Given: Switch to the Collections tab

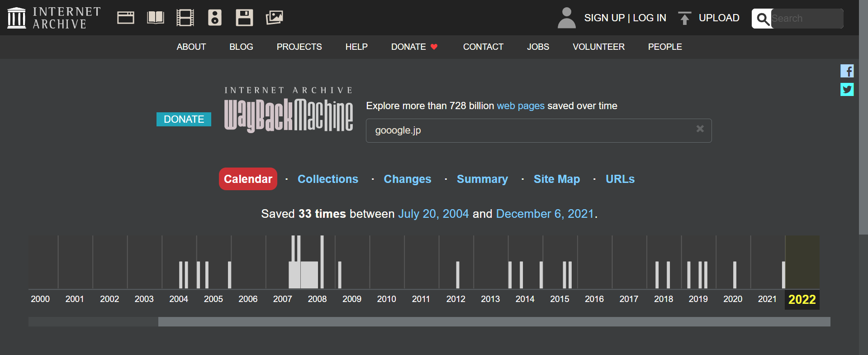Looking at the screenshot, I should tap(327, 179).
